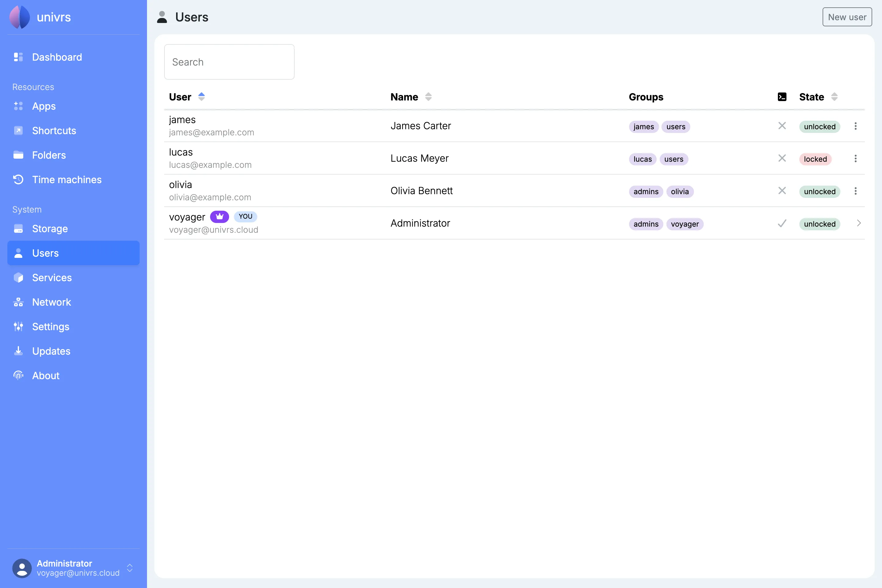Open the Dashboard page

click(x=73, y=57)
